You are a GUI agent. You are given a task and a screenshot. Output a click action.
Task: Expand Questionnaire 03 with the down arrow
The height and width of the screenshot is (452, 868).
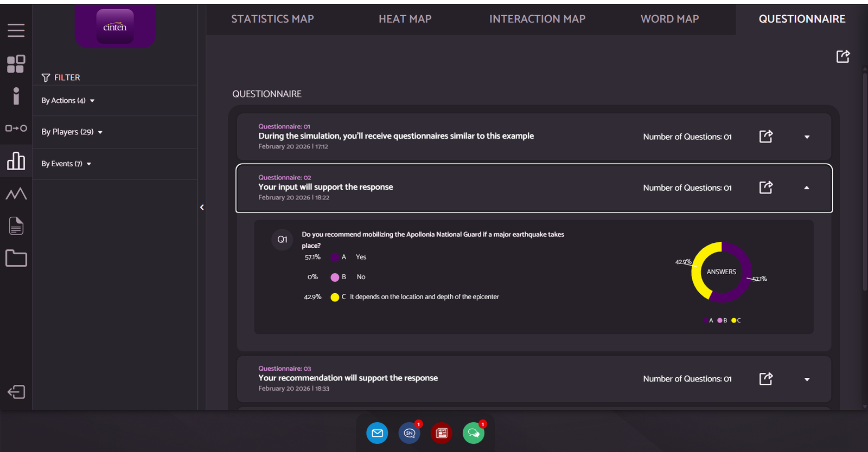[807, 379]
